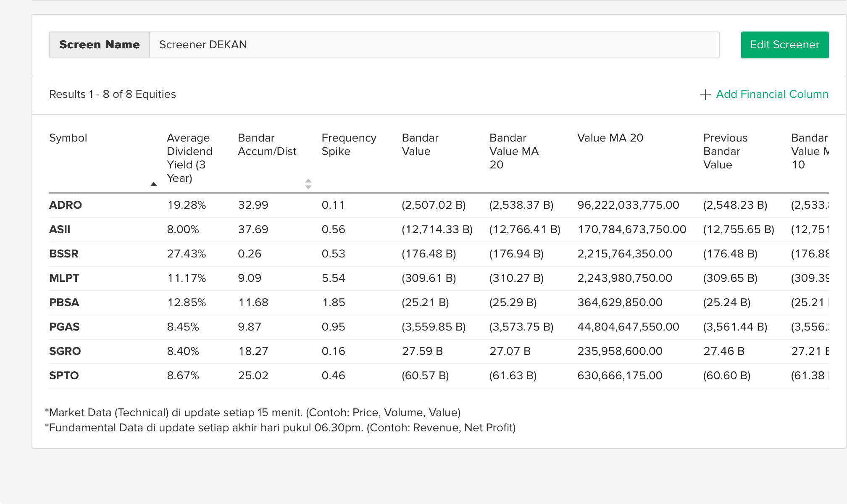Viewport: 847px width, 504px height.
Task: Click the Bandar Value column header
Action: (420, 144)
